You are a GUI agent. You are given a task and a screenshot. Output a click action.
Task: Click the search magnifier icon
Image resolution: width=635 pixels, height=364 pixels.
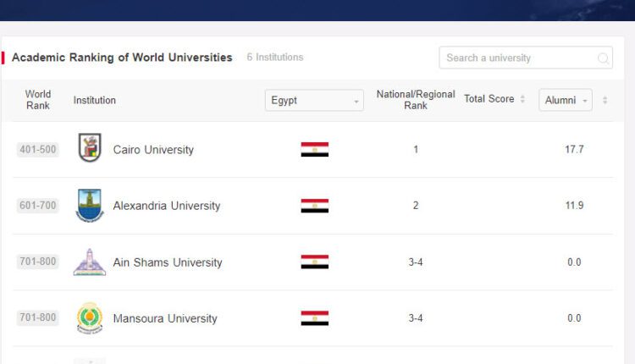pyautogui.click(x=603, y=58)
